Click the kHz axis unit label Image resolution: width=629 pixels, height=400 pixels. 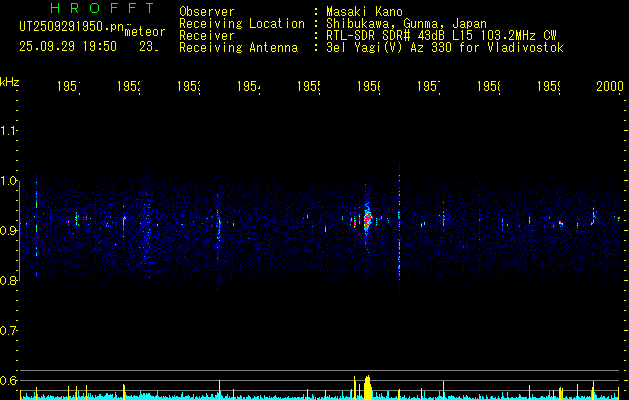pos(9,82)
